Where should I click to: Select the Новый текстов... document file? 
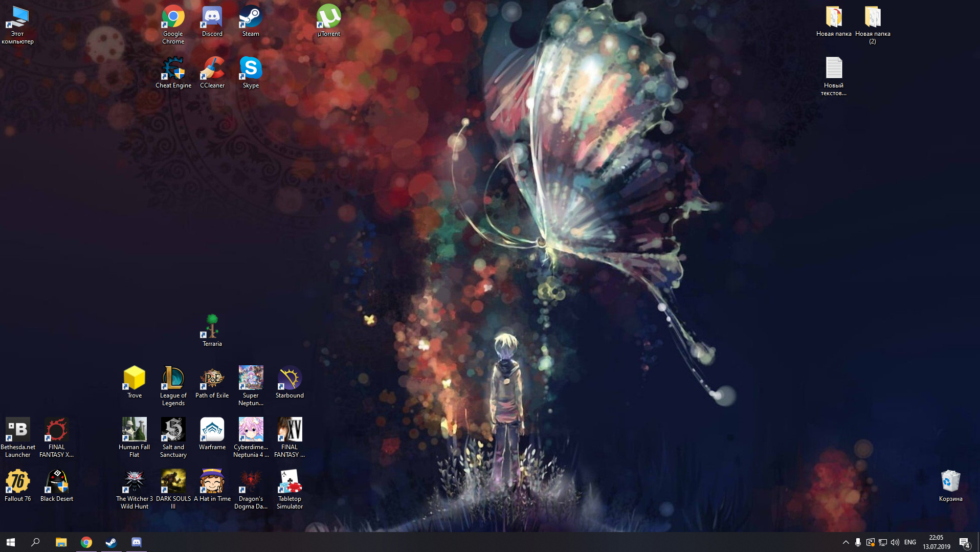834,76
